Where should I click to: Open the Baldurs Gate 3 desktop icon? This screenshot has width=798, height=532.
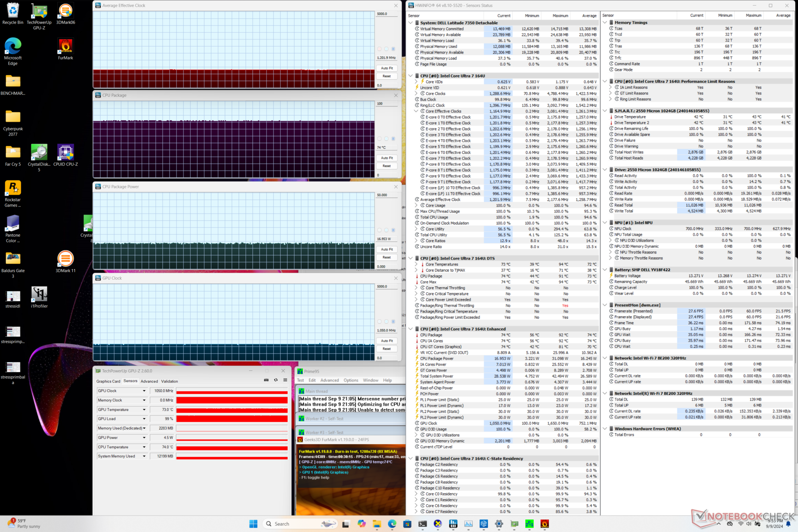click(x=13, y=265)
